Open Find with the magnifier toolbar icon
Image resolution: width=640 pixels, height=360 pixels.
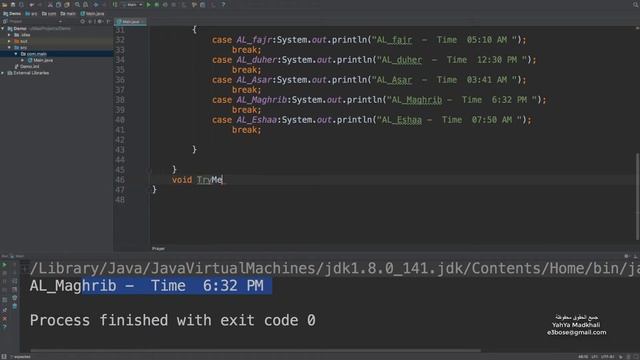click(x=77, y=4)
